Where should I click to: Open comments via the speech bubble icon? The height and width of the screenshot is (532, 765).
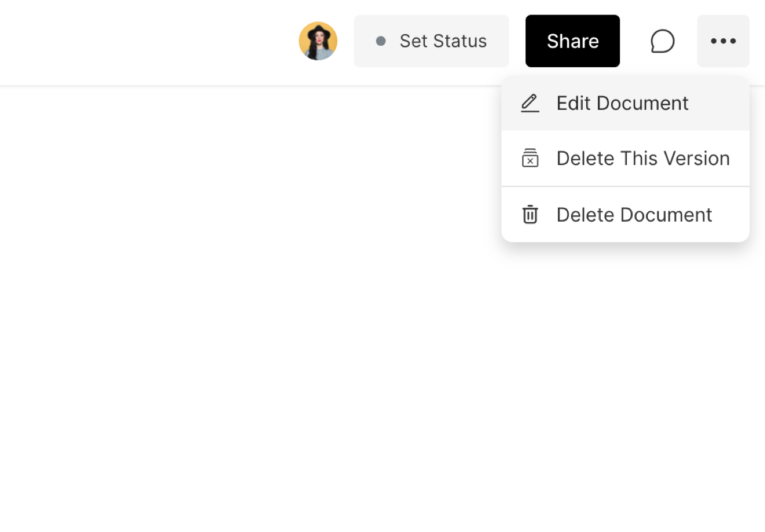[662, 41]
